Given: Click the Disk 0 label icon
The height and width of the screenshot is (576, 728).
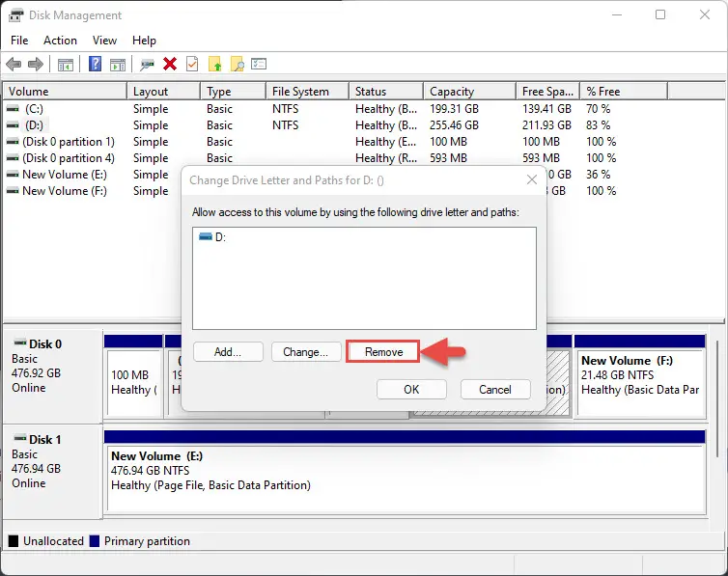Looking at the screenshot, I should (20, 343).
